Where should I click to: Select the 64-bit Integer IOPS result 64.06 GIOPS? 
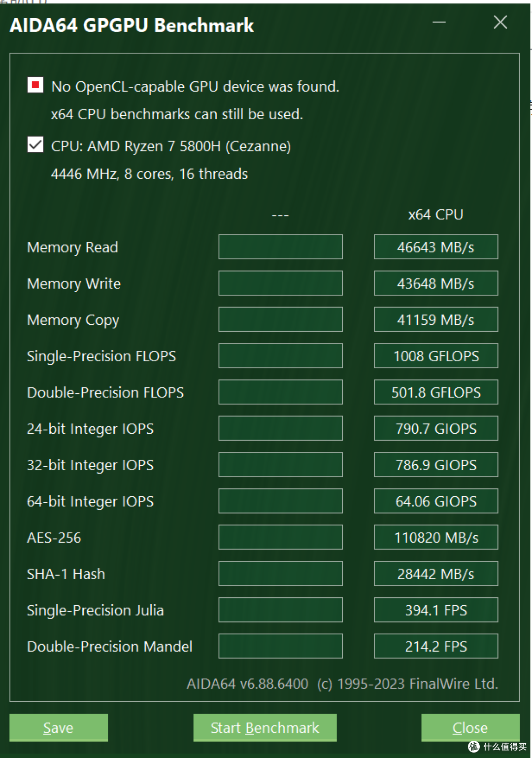(436, 501)
